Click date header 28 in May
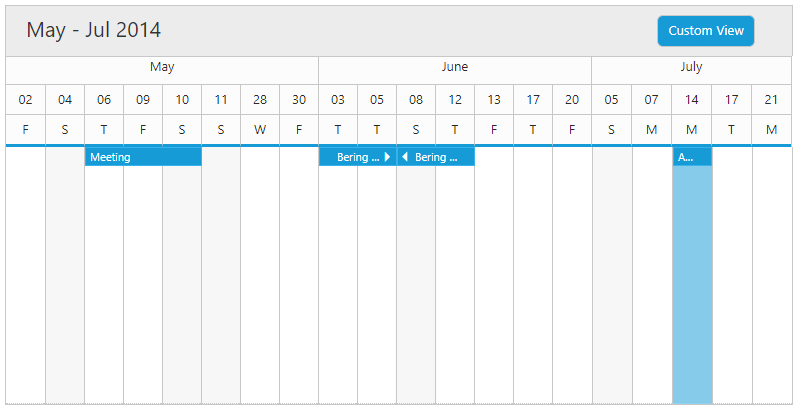Viewport: 797px width, 410px height. coord(260,100)
